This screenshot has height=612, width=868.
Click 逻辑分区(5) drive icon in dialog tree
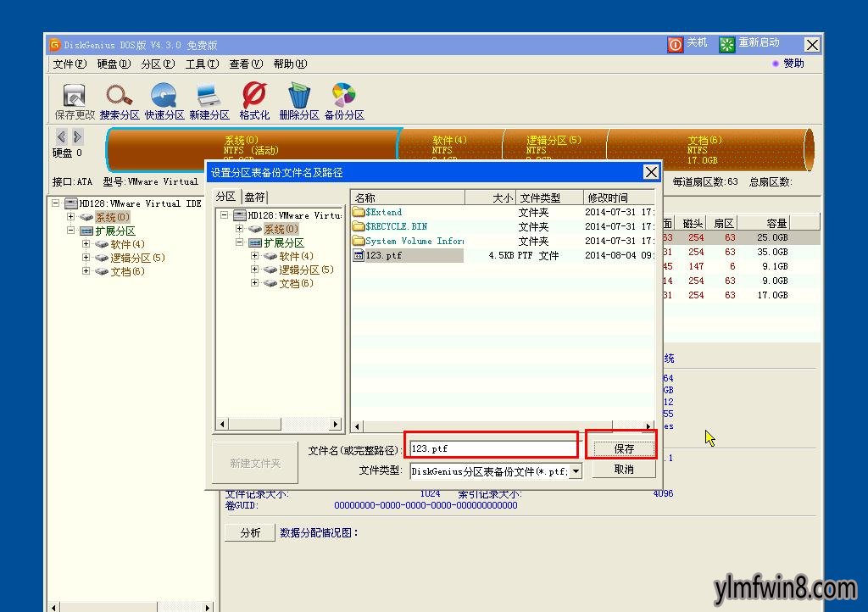(x=270, y=270)
